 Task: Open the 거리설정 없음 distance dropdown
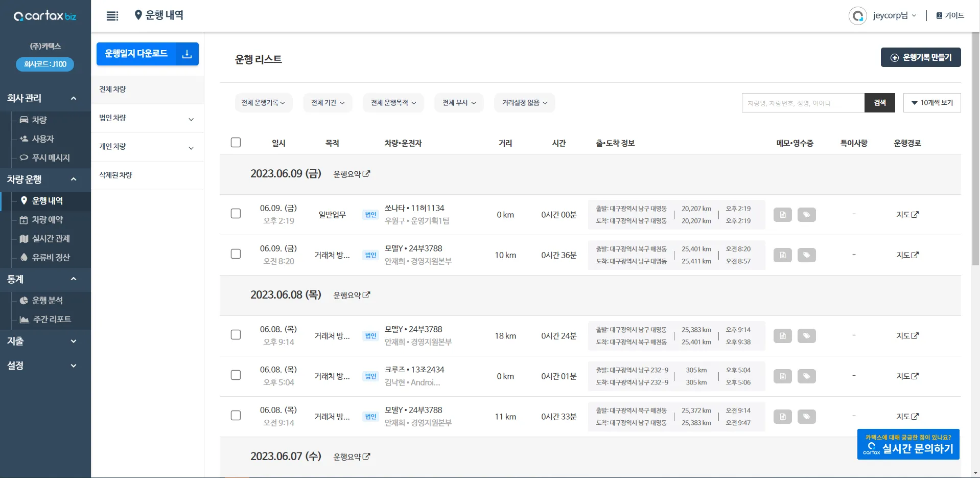click(x=525, y=103)
